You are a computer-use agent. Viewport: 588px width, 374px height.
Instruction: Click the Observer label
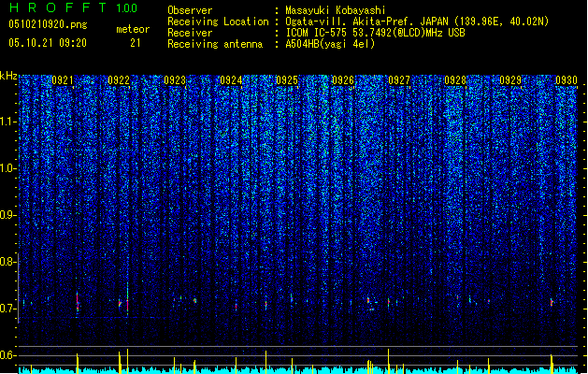190,10
